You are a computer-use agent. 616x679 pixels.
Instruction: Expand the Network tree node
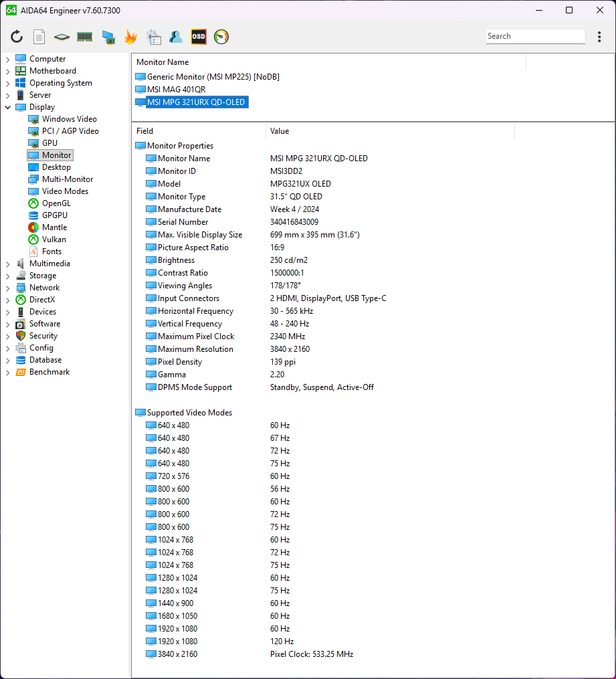[x=7, y=288]
